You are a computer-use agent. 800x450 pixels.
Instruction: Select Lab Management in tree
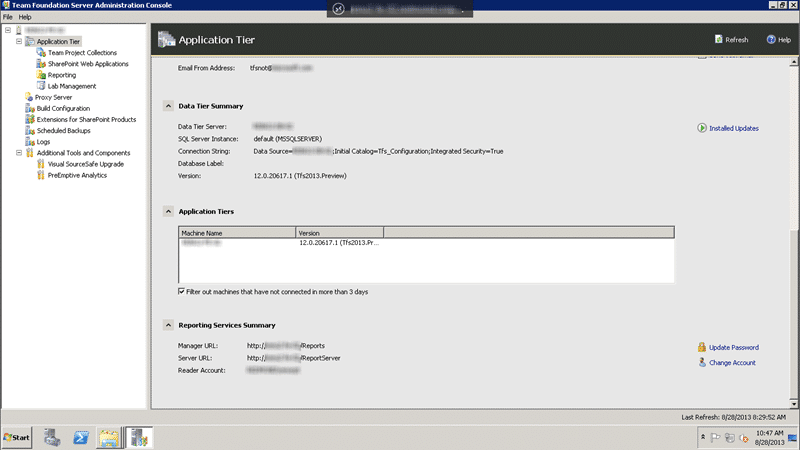point(72,86)
